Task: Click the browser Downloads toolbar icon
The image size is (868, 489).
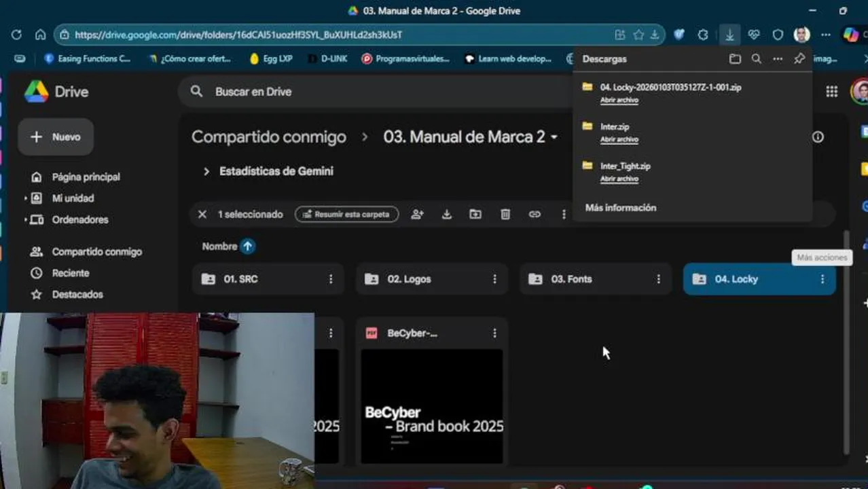Action: tap(729, 35)
